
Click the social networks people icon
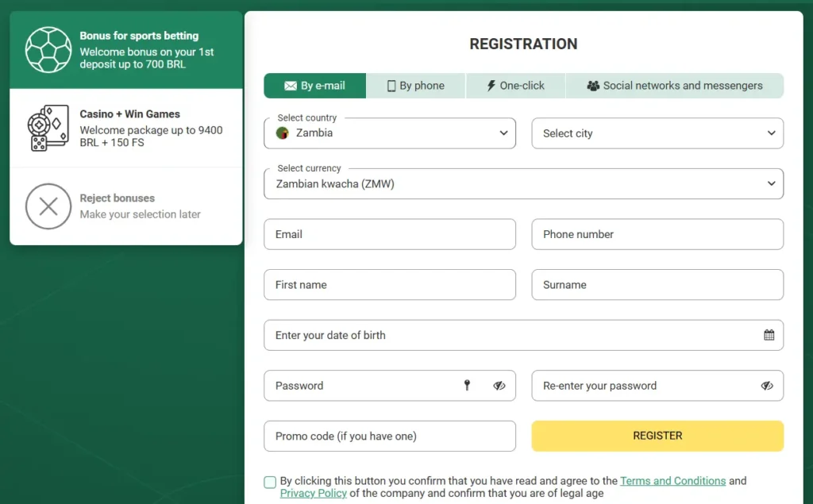tap(593, 86)
